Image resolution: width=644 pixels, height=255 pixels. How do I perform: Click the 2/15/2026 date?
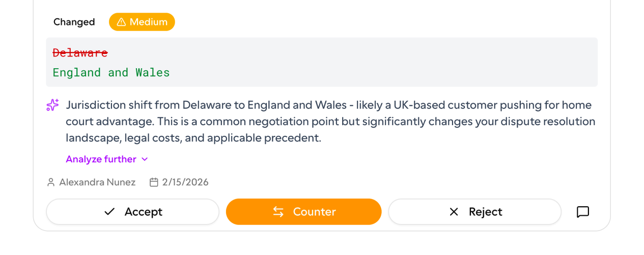185,182
